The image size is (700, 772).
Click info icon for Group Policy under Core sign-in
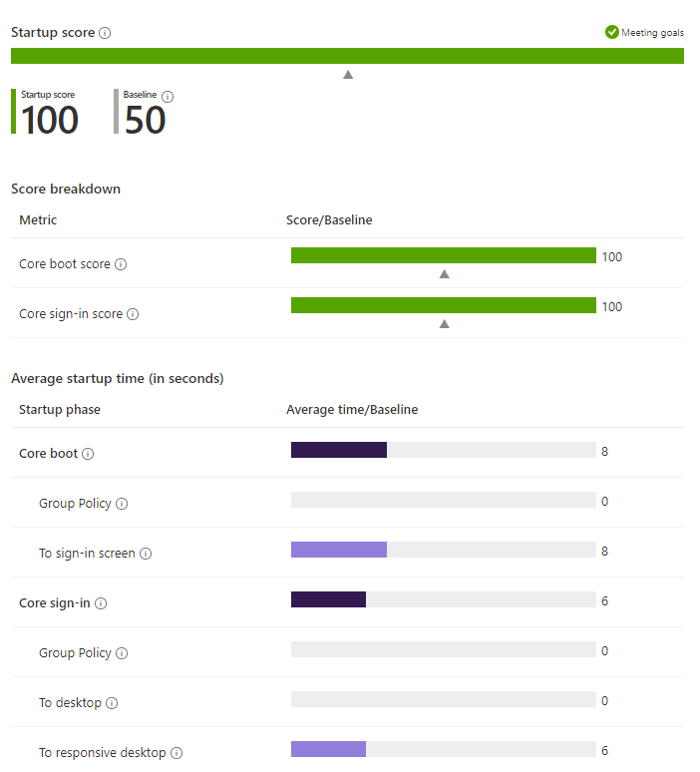122,653
